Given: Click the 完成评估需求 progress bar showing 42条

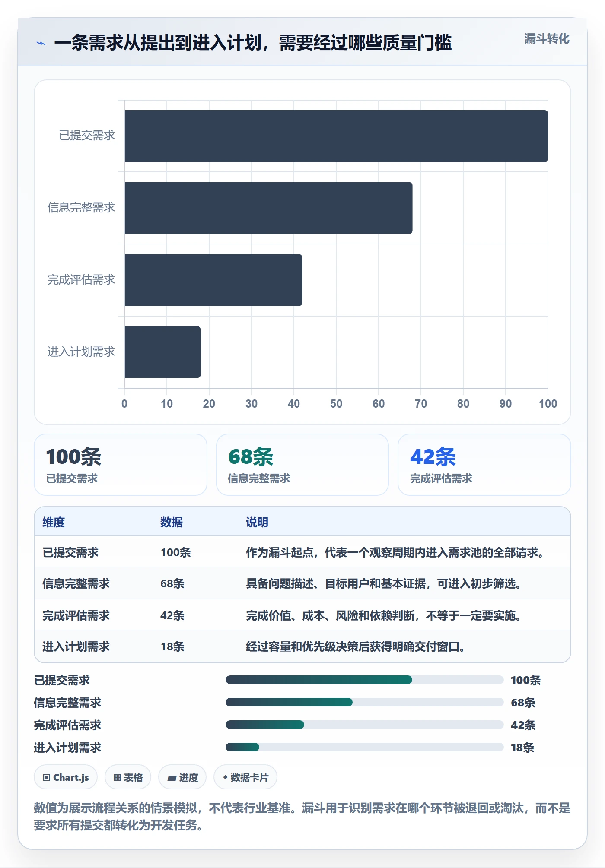Looking at the screenshot, I should click(364, 725).
